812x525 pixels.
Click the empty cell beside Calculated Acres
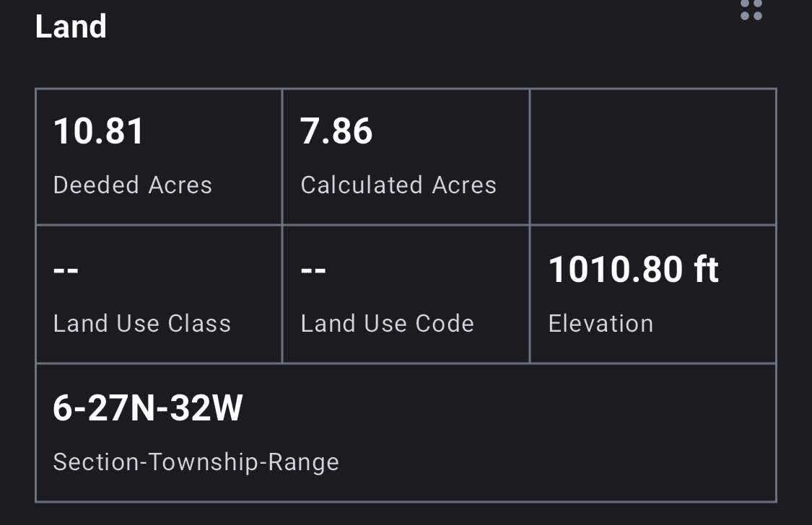652,156
